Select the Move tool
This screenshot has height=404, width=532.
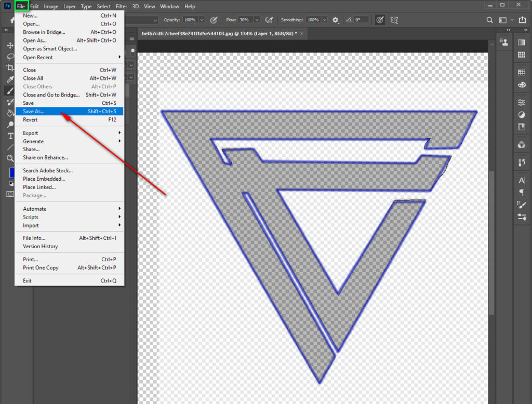10,46
